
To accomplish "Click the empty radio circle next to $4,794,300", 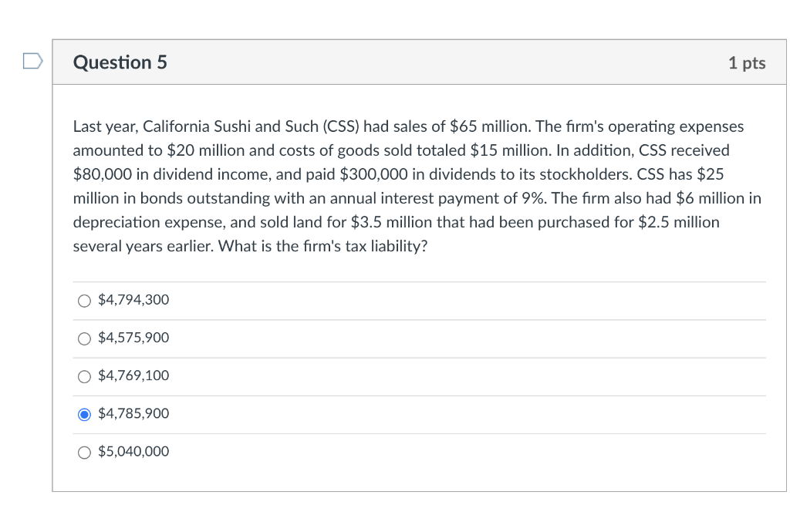I will [84, 301].
